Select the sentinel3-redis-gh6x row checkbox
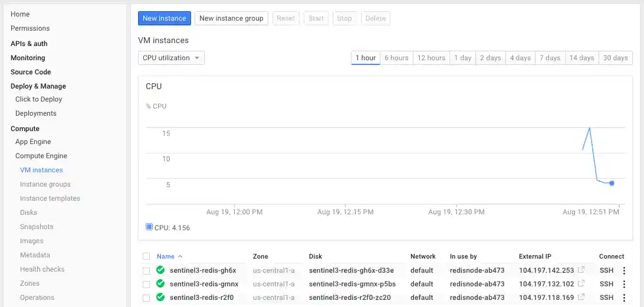Image resolution: width=644 pixels, height=307 pixels. pos(146,270)
